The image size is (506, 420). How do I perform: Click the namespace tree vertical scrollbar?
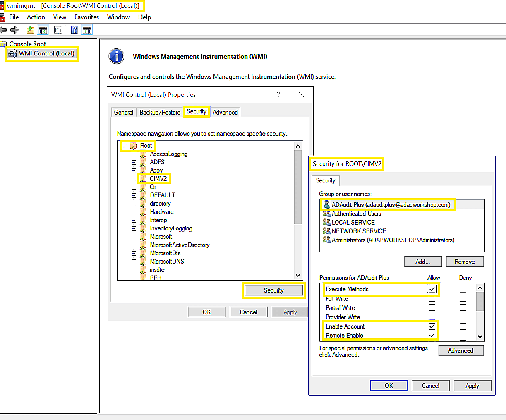(x=297, y=186)
